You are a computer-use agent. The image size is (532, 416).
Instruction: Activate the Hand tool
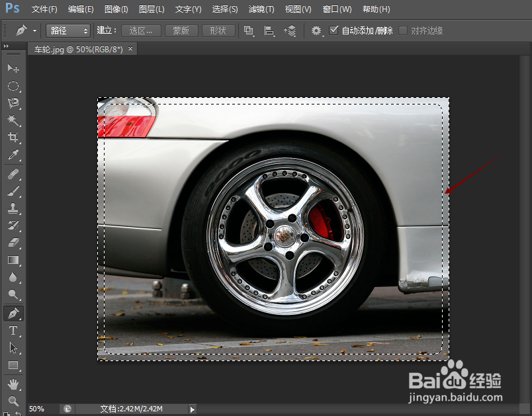tap(13, 384)
